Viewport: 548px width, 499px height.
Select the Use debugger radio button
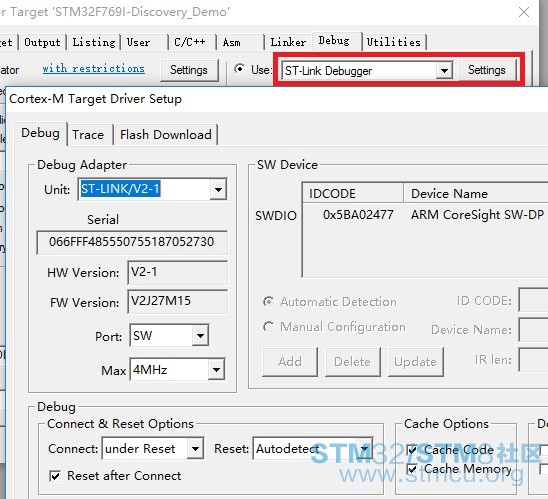(239, 69)
